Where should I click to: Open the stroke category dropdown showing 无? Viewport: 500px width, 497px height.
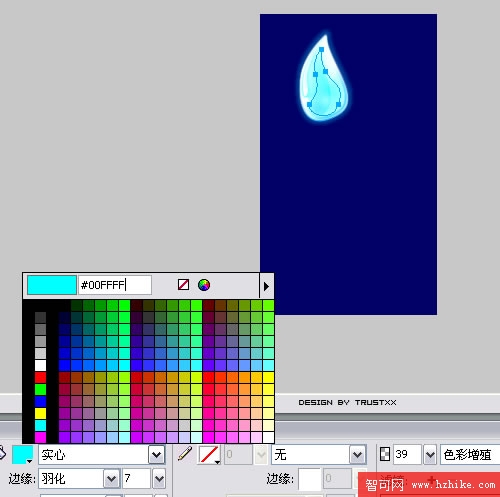(x=319, y=455)
